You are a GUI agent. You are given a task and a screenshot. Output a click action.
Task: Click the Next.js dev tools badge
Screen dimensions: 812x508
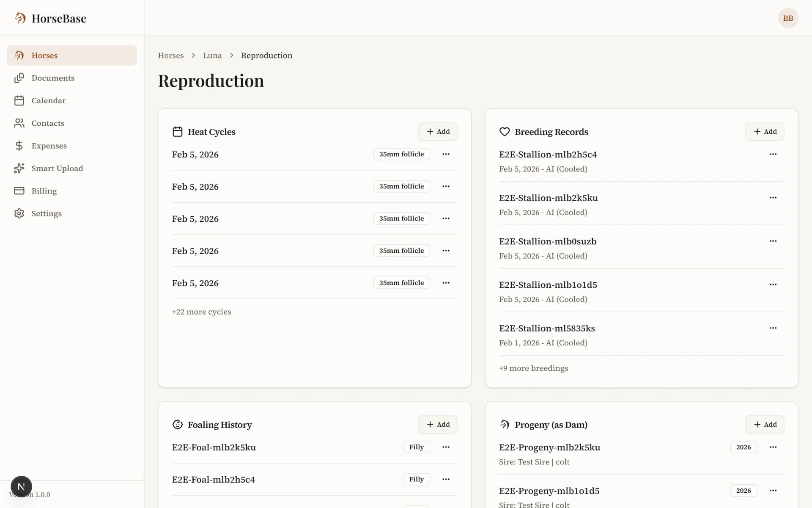21,486
